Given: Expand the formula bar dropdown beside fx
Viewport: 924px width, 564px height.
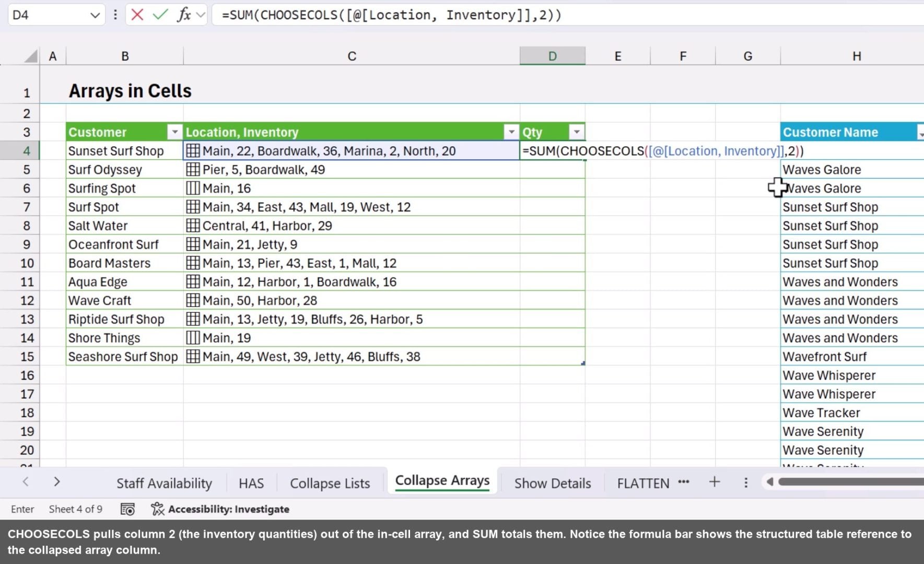Looking at the screenshot, I should [x=201, y=15].
